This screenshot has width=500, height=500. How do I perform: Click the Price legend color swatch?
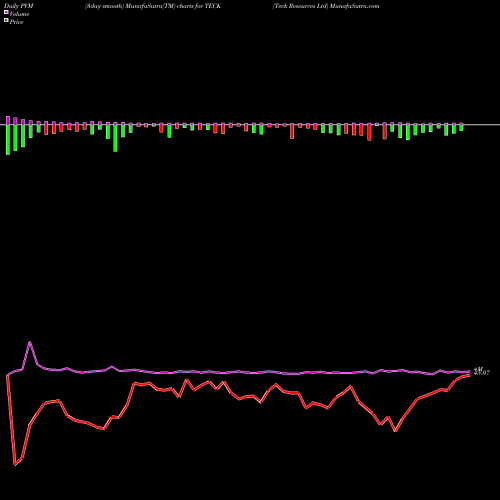[x=6, y=20]
